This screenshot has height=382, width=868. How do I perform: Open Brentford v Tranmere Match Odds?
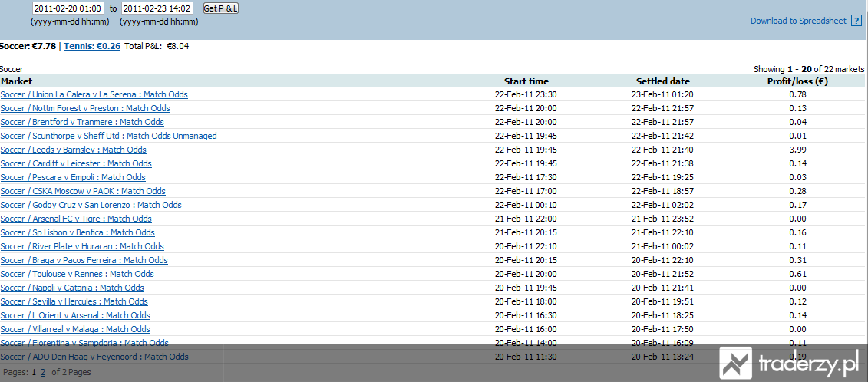click(x=82, y=123)
